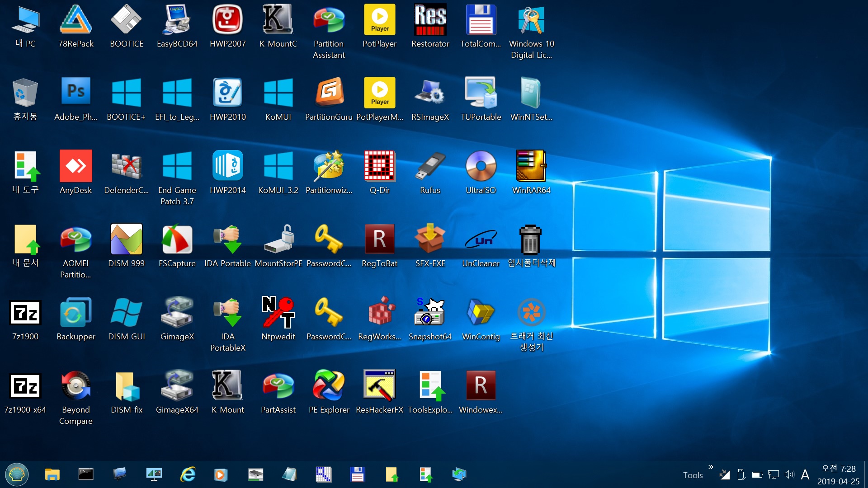868x488 pixels.
Task: Click the HWP2010 desktop icon
Action: [227, 93]
